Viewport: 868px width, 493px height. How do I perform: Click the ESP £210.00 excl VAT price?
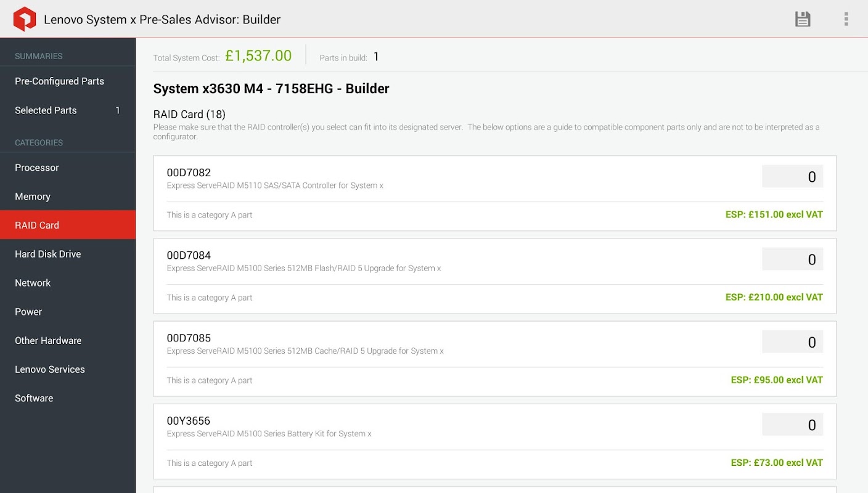pyautogui.click(x=774, y=297)
